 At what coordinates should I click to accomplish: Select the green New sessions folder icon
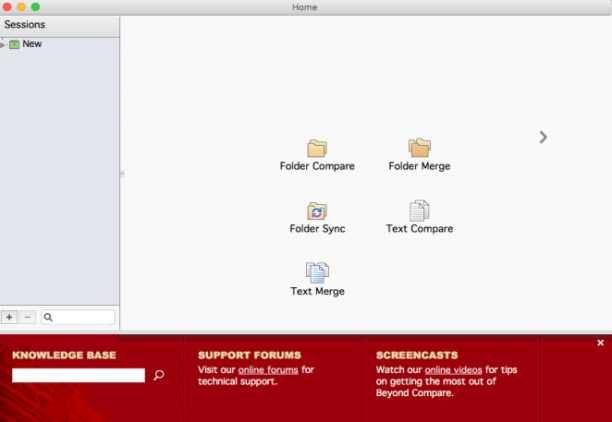[14, 45]
